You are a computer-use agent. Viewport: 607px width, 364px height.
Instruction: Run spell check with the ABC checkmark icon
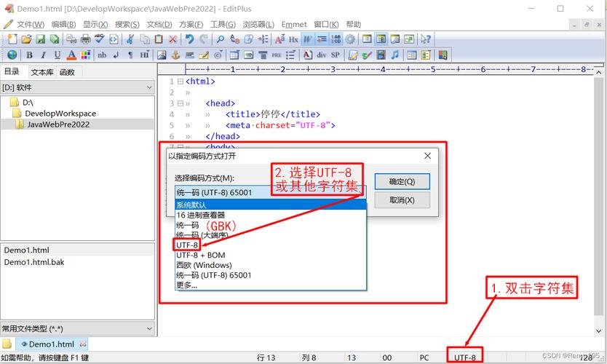coord(100,39)
